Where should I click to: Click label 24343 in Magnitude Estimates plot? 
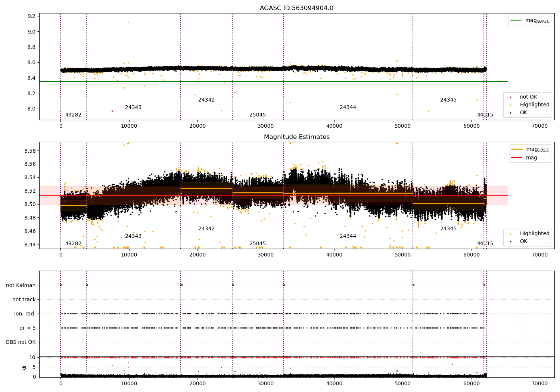tap(133, 236)
